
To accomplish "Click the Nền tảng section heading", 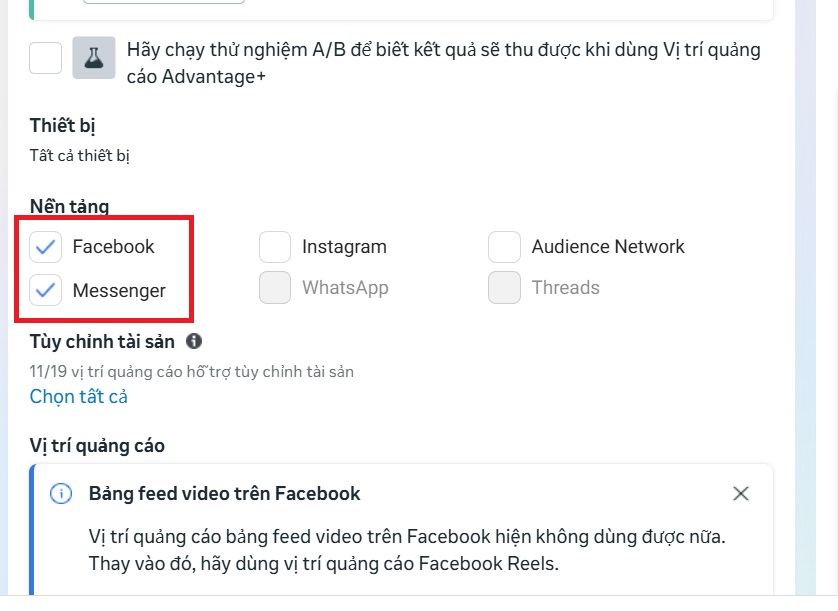I will (x=70, y=207).
